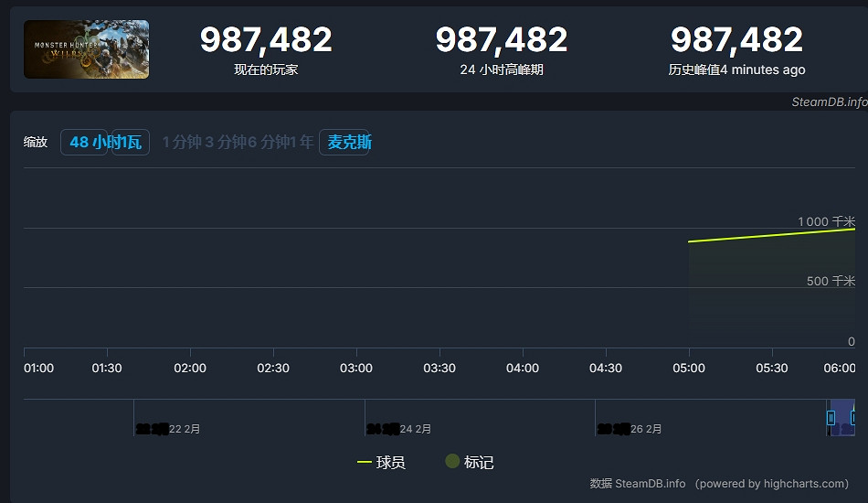Click the green 标记 circle legend icon

click(452, 463)
